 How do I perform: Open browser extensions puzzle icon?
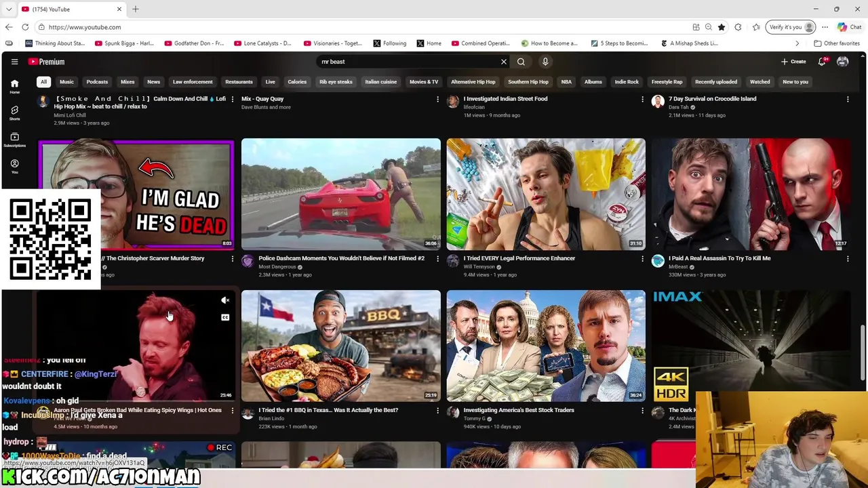[738, 27]
